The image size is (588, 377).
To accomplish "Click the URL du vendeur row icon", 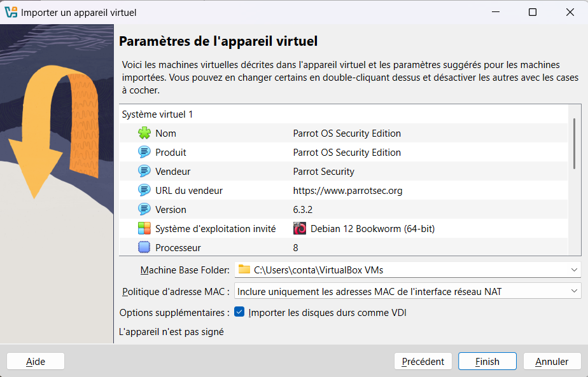I will pyautogui.click(x=144, y=190).
